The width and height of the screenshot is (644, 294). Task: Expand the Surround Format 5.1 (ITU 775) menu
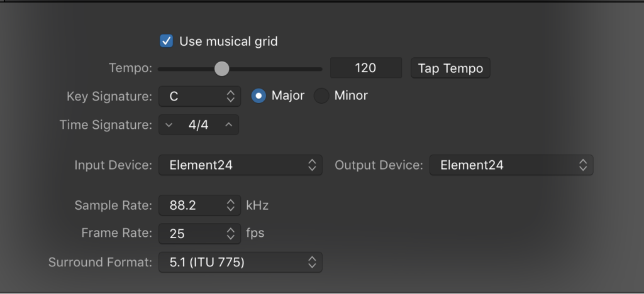pos(240,263)
